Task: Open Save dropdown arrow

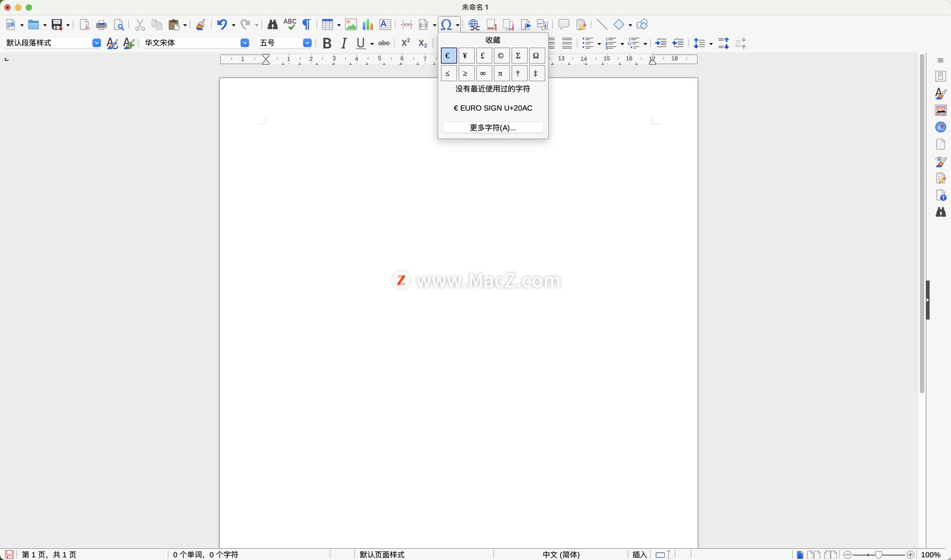Action: 68,25
